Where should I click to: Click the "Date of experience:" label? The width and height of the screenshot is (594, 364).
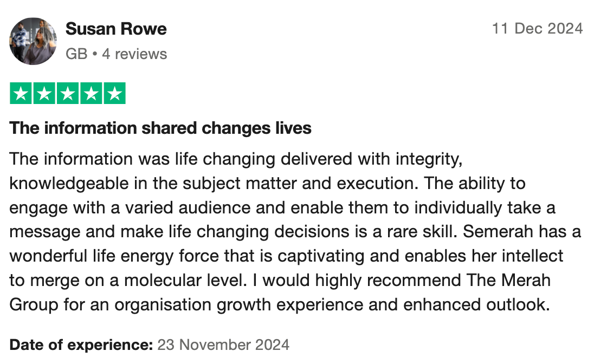click(81, 344)
